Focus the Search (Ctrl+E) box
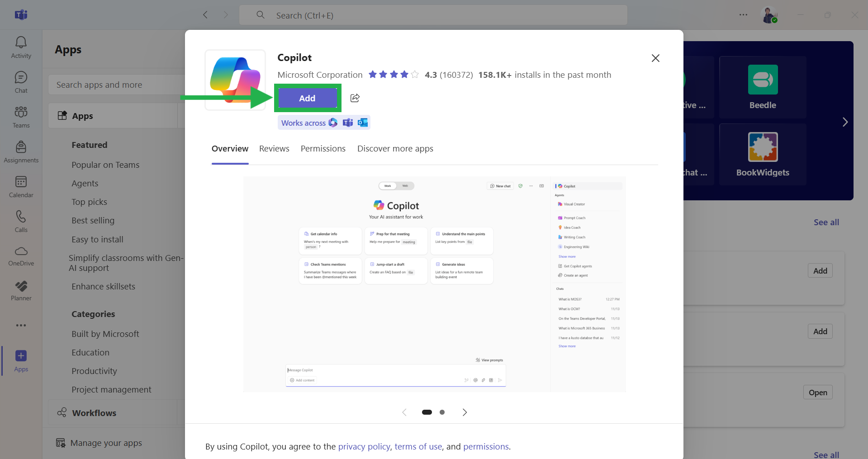 (433, 15)
